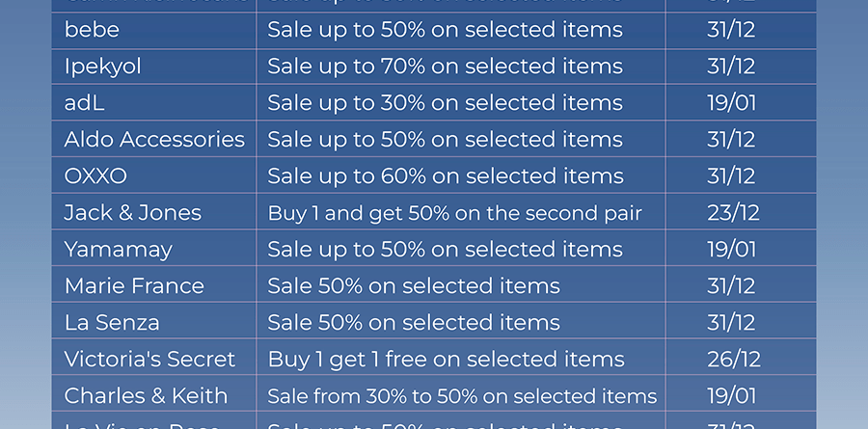868x429 pixels.
Task: Select Marie France store name
Action: 134,286
